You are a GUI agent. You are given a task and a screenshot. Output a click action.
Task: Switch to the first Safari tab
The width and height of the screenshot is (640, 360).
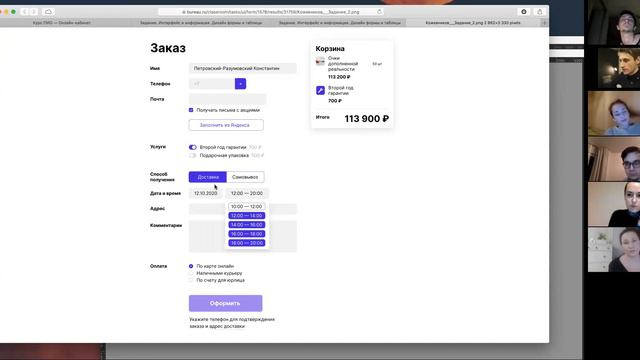[x=62, y=23]
